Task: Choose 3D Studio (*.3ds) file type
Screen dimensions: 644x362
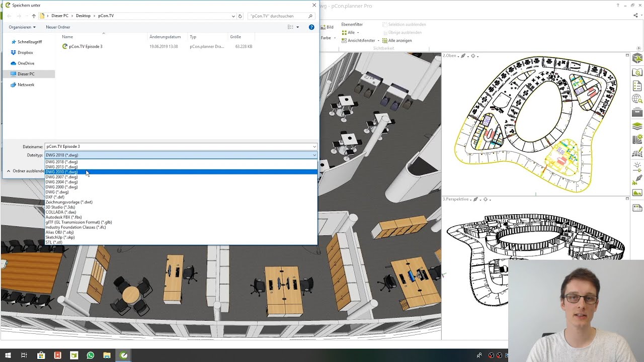Action: (x=181, y=207)
